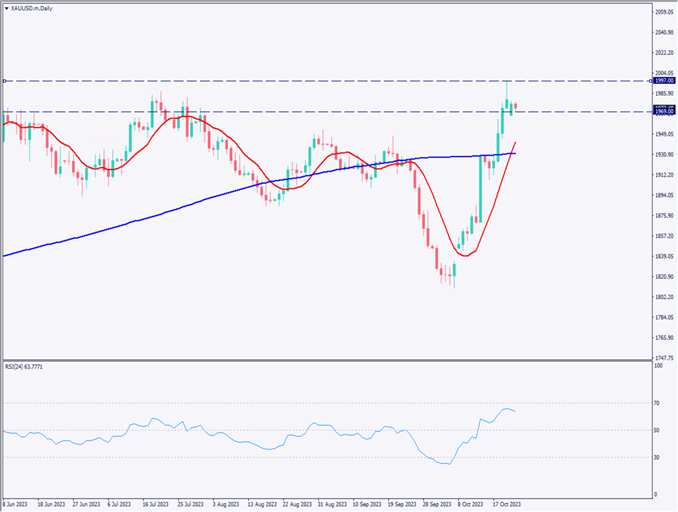Select the lower dashed horizontal line
This screenshot has width=678, height=512.
click(300, 112)
